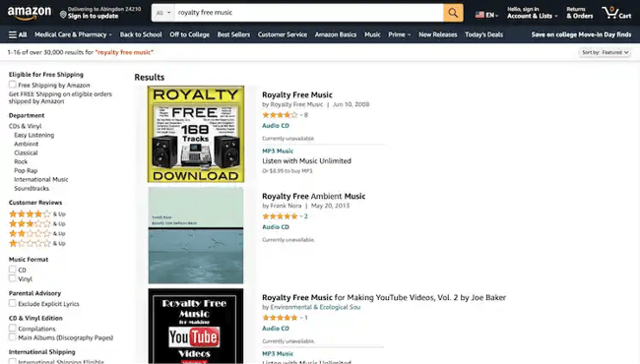
Task: Expand rating popover arrow beside 8 reviews
Action: click(301, 115)
